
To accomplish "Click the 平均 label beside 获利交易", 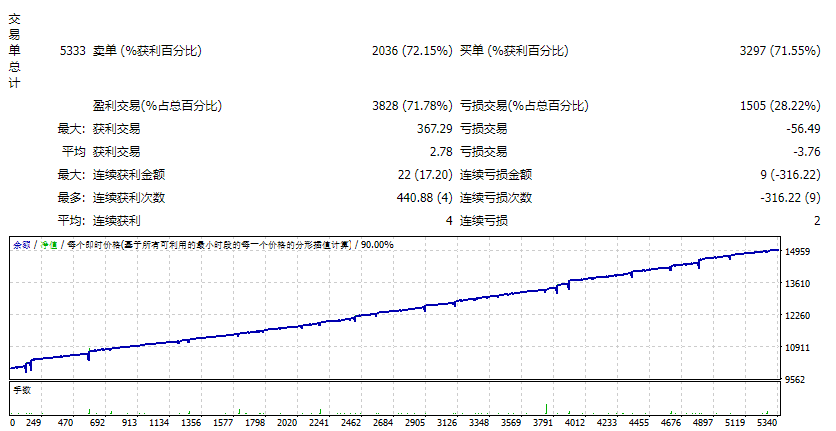I will click(x=73, y=151).
